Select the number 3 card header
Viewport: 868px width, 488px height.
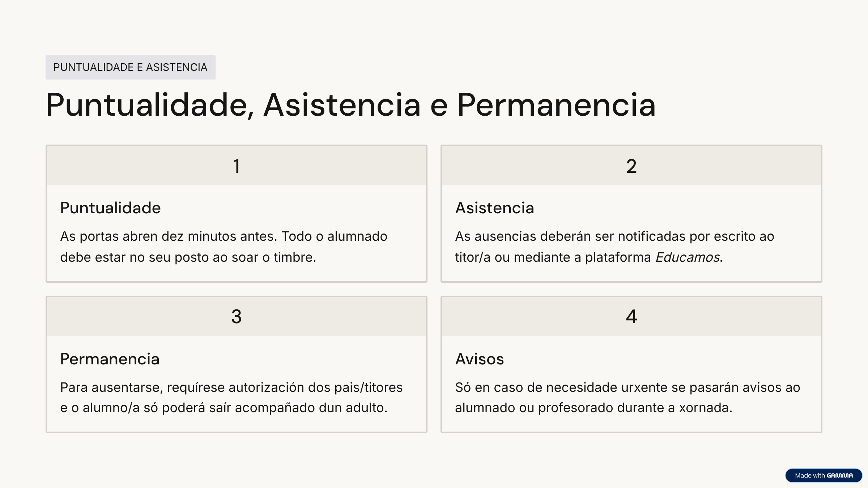[237, 316]
